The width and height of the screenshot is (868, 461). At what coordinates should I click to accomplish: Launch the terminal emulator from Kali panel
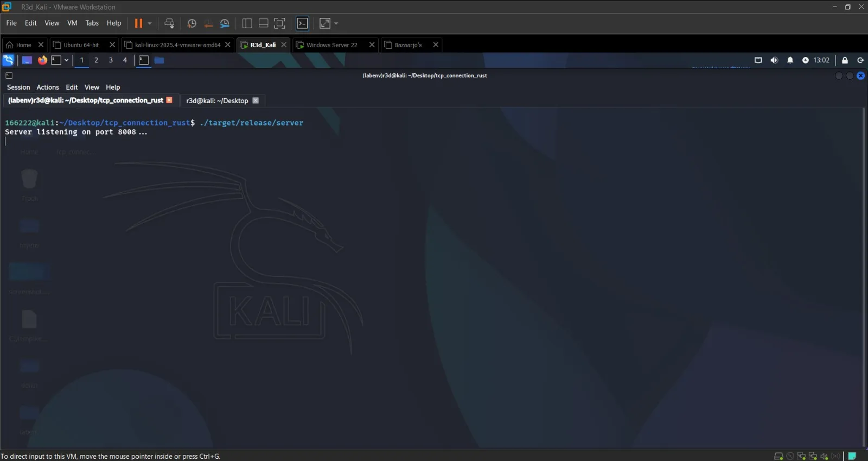click(56, 60)
